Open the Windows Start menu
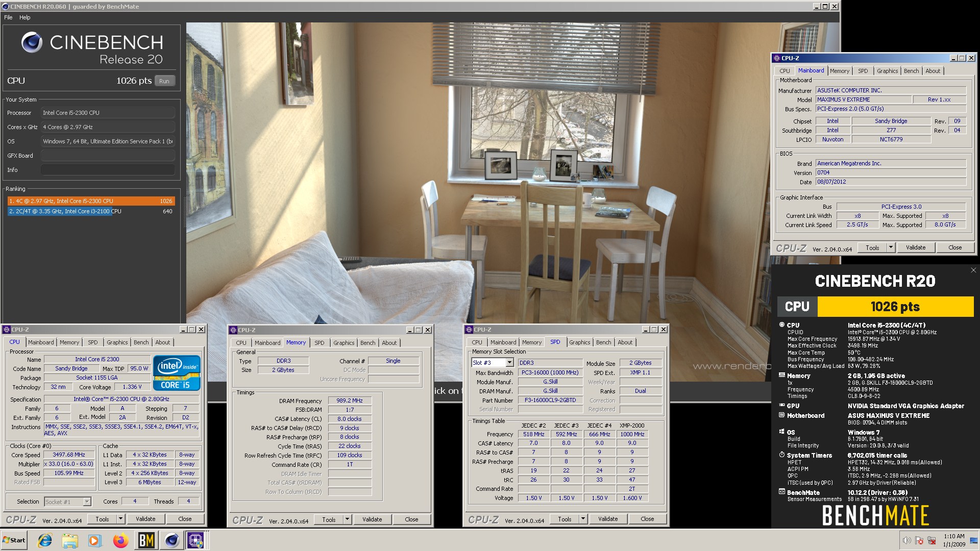Screen dimensions: 980x551 (x=14, y=540)
